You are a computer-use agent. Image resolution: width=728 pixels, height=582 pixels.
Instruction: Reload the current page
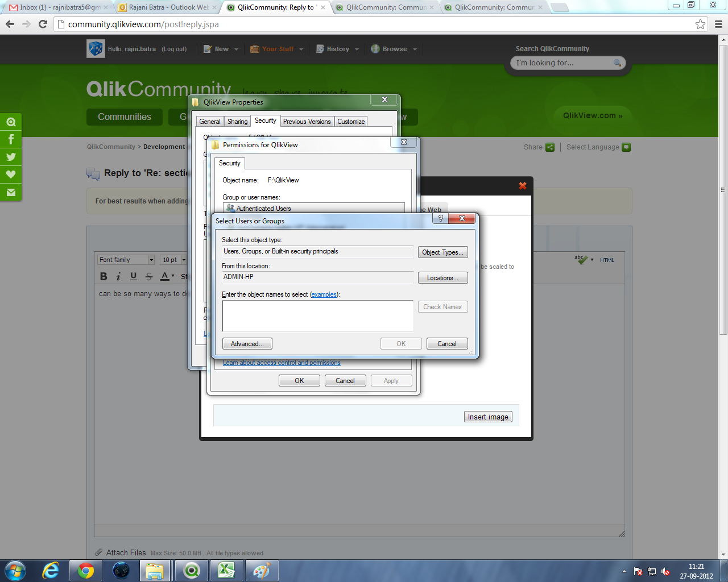(43, 24)
